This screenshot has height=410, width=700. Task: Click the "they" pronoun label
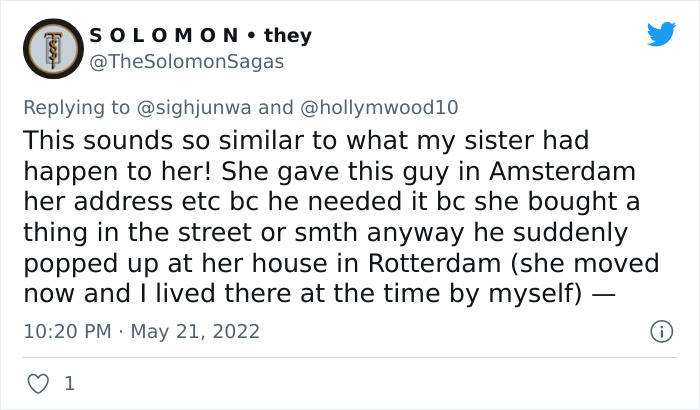(x=287, y=36)
